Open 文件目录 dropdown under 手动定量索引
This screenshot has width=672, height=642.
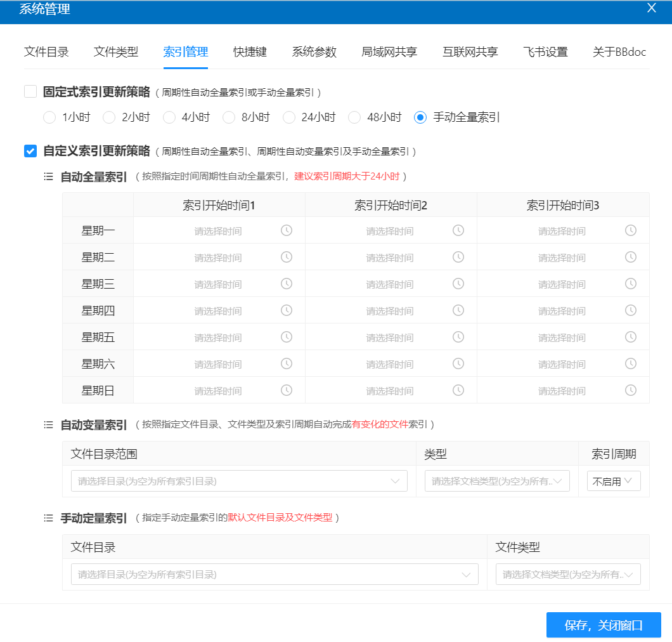click(x=275, y=574)
